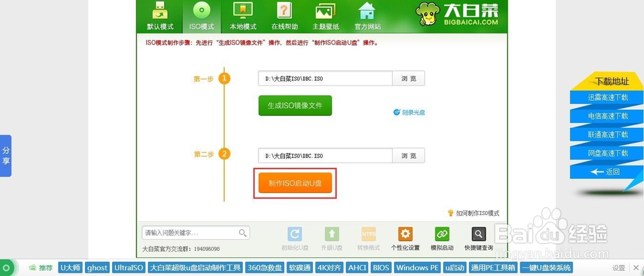Click the 360急救盘 tag
The height and width of the screenshot is (276, 644).
coord(265,268)
